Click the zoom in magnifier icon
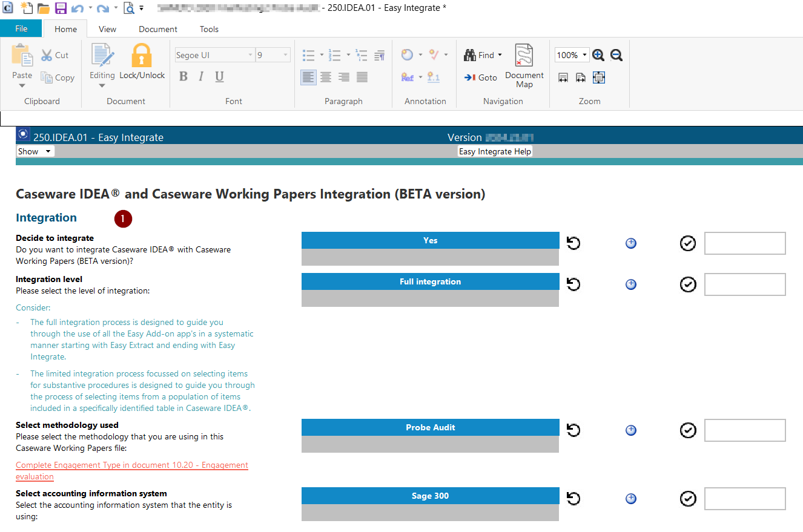This screenshot has height=532, width=803. coord(598,55)
